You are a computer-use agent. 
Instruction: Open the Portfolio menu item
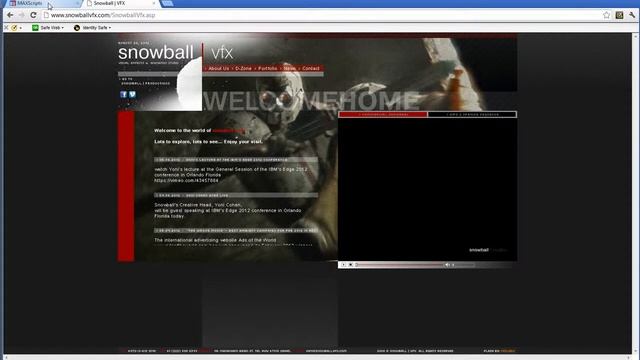[x=267, y=69]
